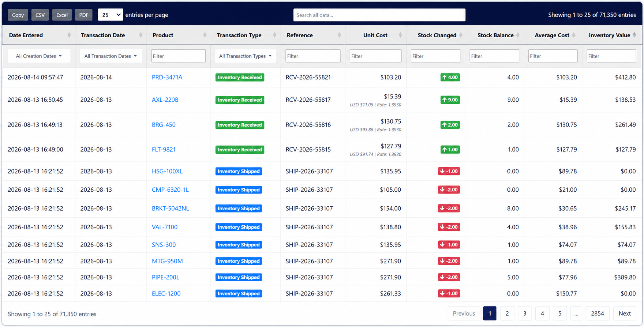Export table to Excel
The image size is (644, 327).
(62, 15)
